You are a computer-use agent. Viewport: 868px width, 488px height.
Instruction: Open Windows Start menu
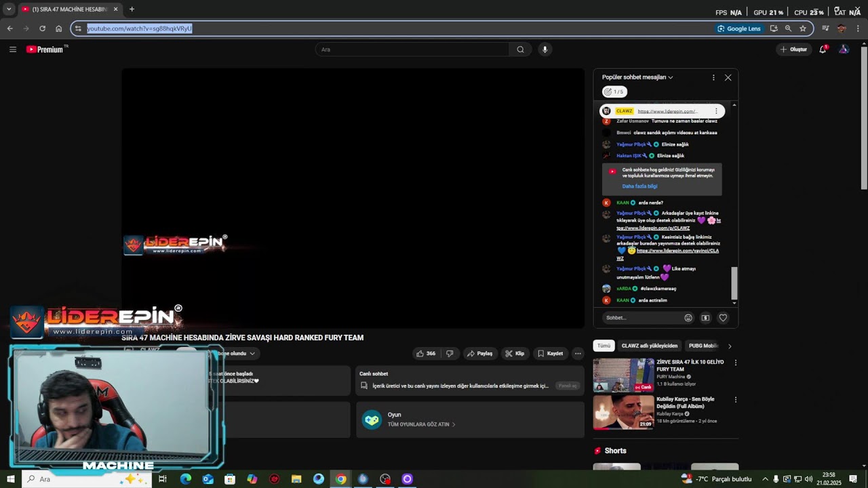coord(10,479)
